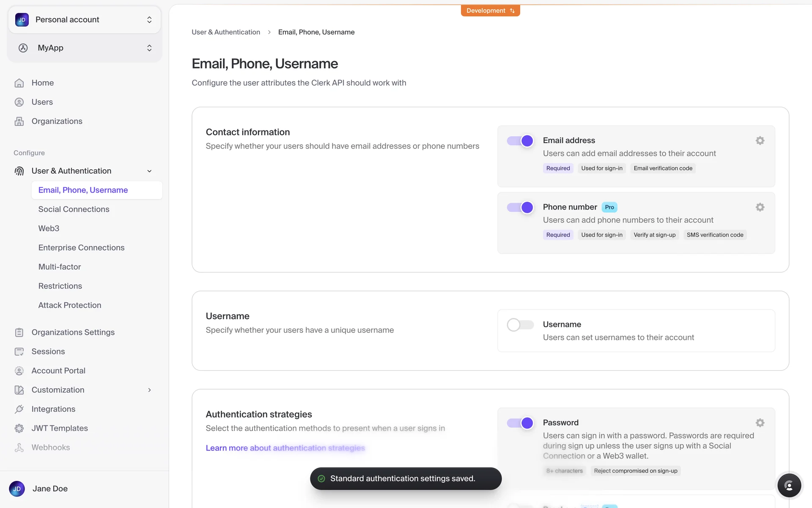812x508 pixels.
Task: Open Phone number settings gear
Action: [x=760, y=207]
